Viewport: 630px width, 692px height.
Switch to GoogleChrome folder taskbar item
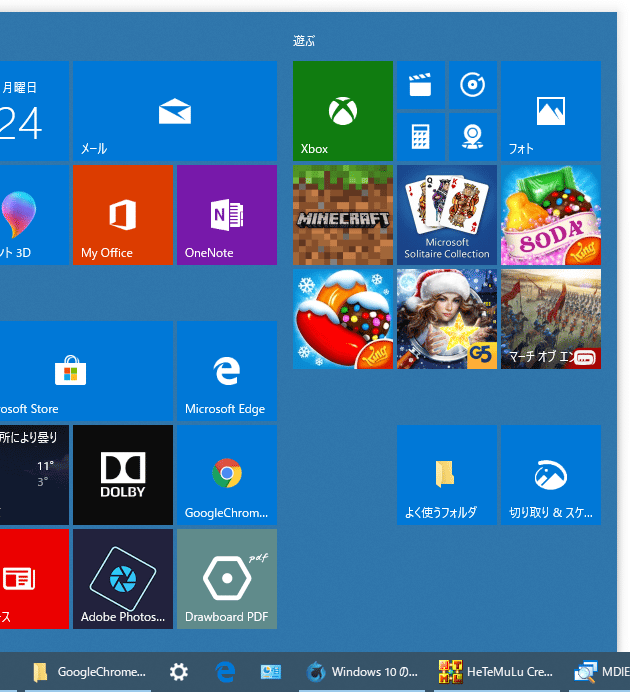pyautogui.click(x=88, y=672)
